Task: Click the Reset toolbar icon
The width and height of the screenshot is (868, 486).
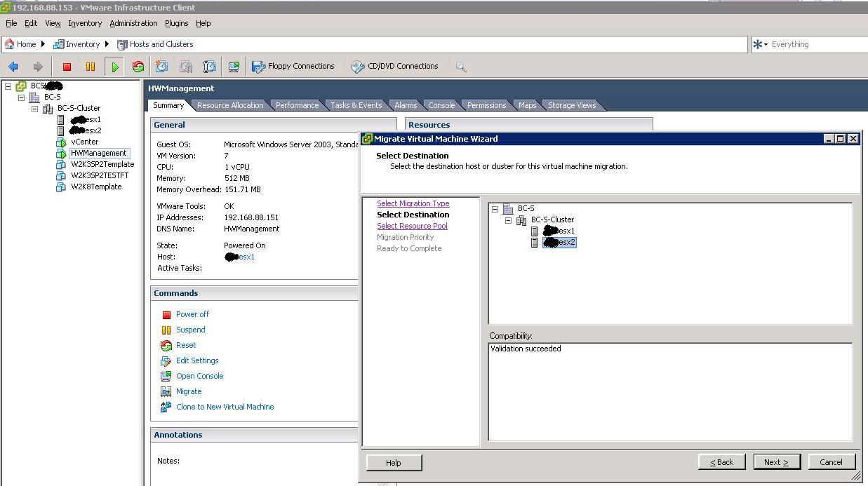Action: 138,67
